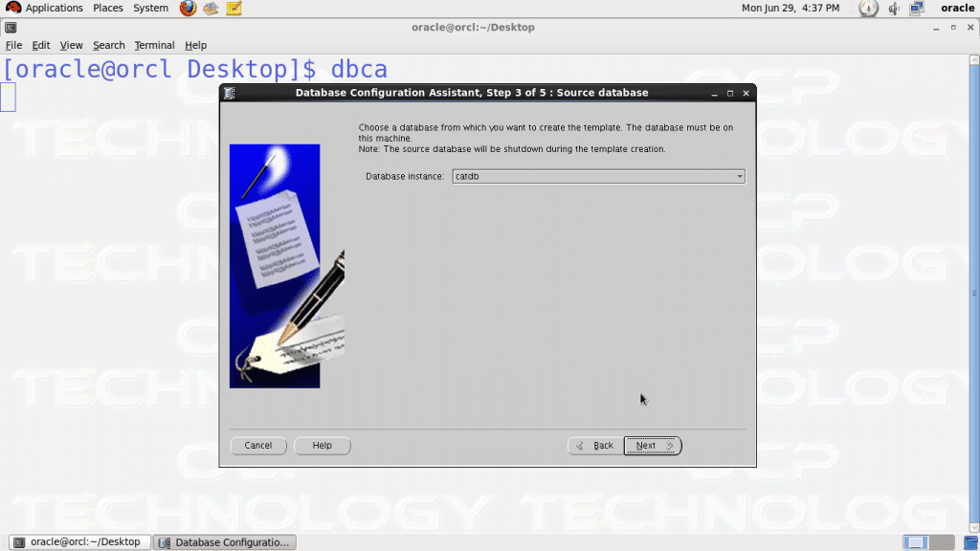Open the power status panel icon

(x=868, y=8)
